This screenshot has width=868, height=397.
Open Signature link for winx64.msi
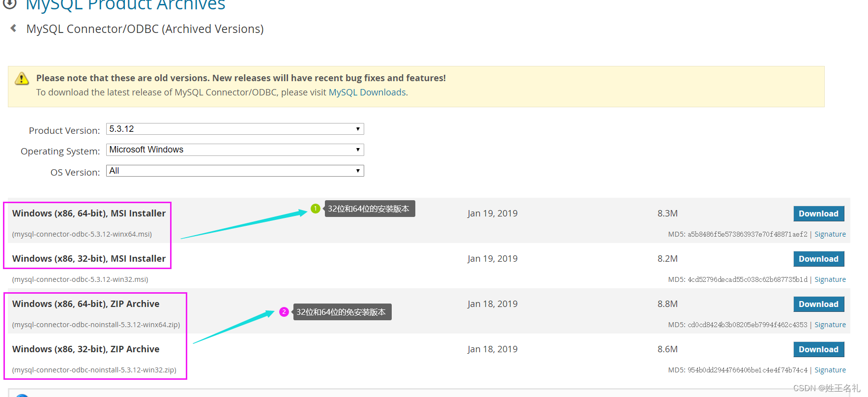(830, 234)
